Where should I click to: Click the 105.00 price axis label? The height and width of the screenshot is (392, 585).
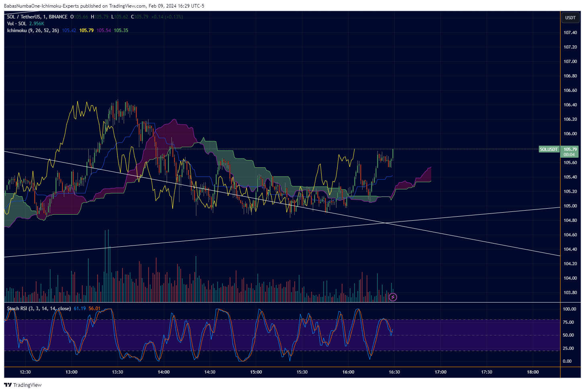click(570, 206)
